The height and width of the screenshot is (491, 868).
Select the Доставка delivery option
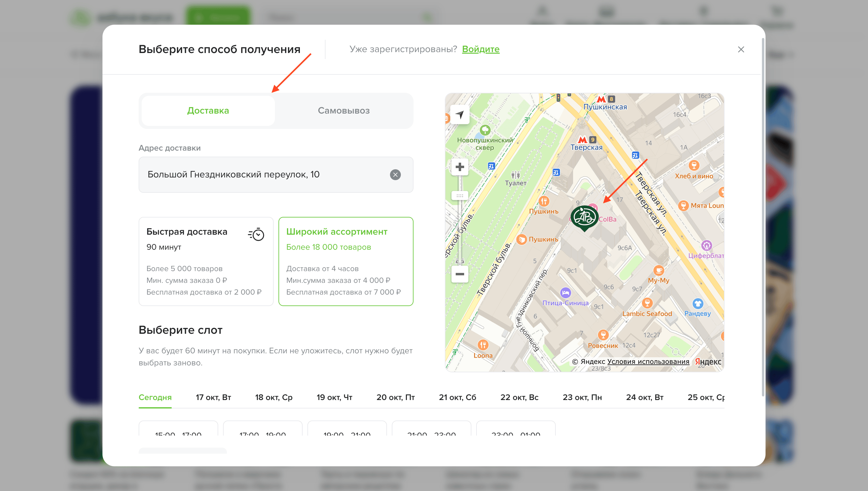208,111
